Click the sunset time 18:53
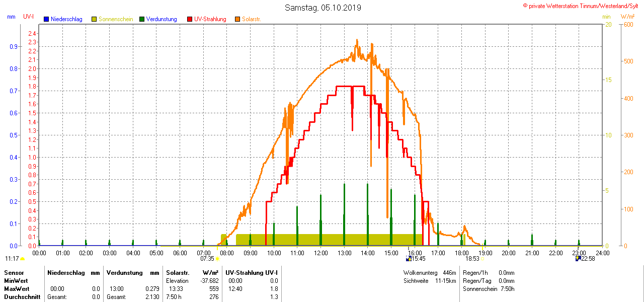This screenshot has width=644, height=302. pos(472,259)
